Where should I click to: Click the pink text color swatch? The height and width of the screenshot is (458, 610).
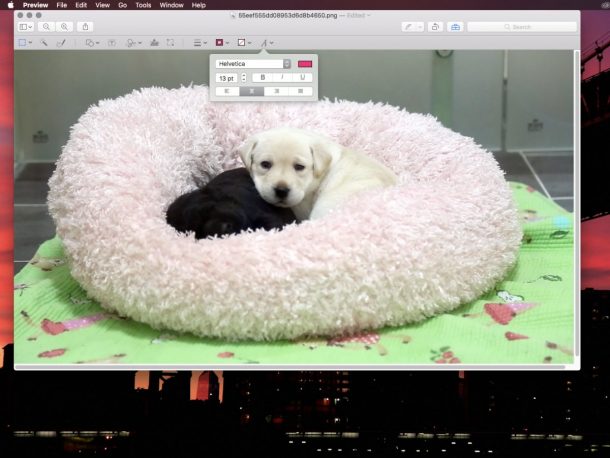[305, 64]
